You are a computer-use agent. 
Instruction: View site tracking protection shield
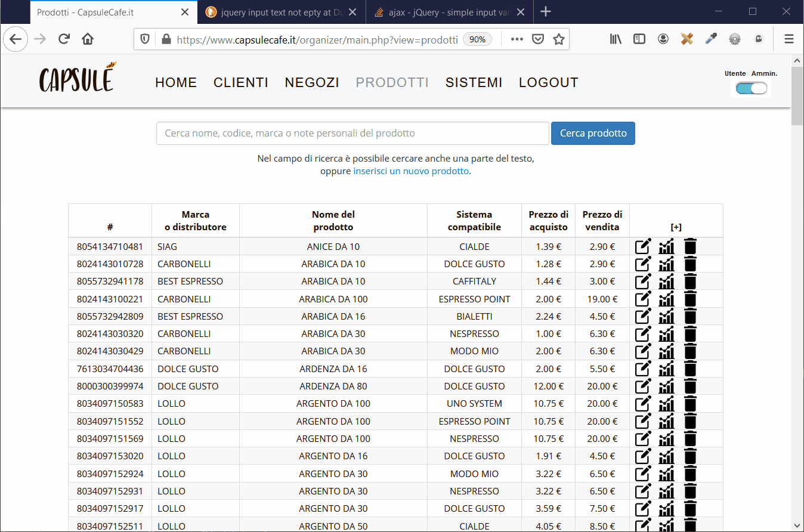point(145,39)
